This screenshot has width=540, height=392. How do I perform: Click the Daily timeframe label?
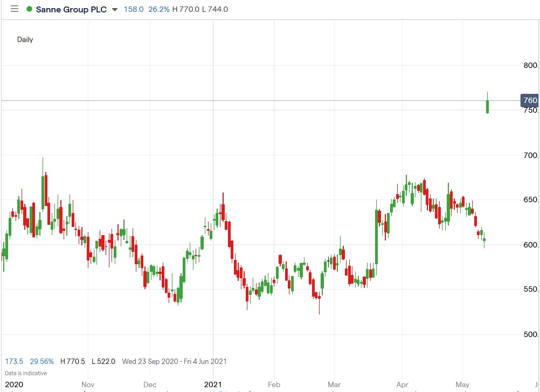pyautogui.click(x=25, y=39)
